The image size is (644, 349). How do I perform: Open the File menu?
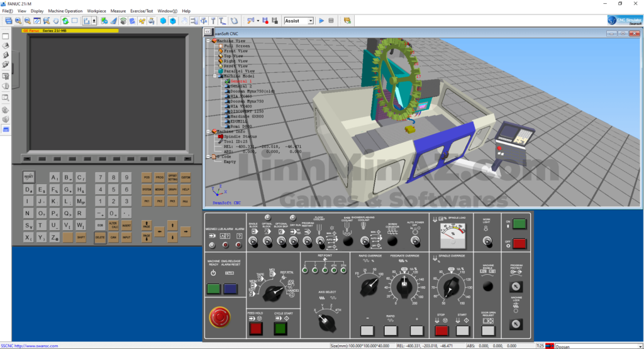(x=8, y=11)
